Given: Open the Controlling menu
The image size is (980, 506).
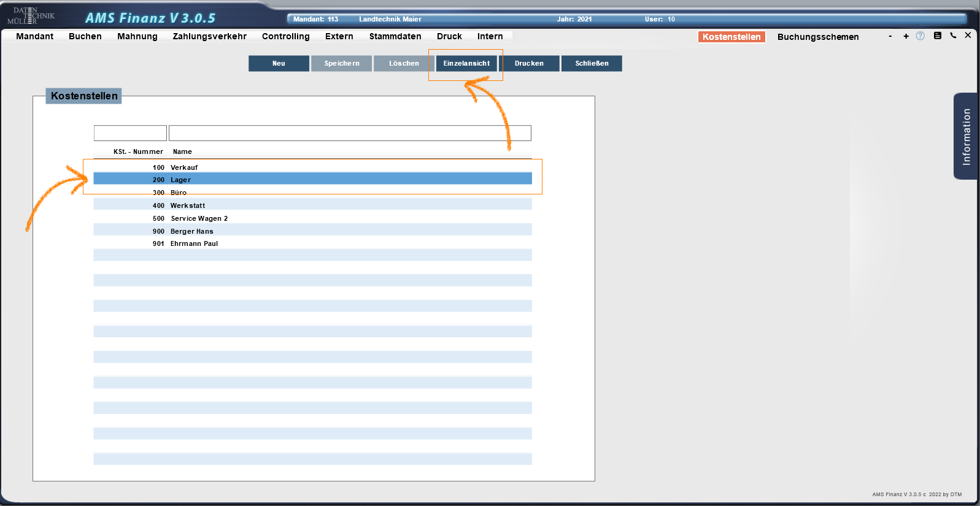Looking at the screenshot, I should 285,36.
